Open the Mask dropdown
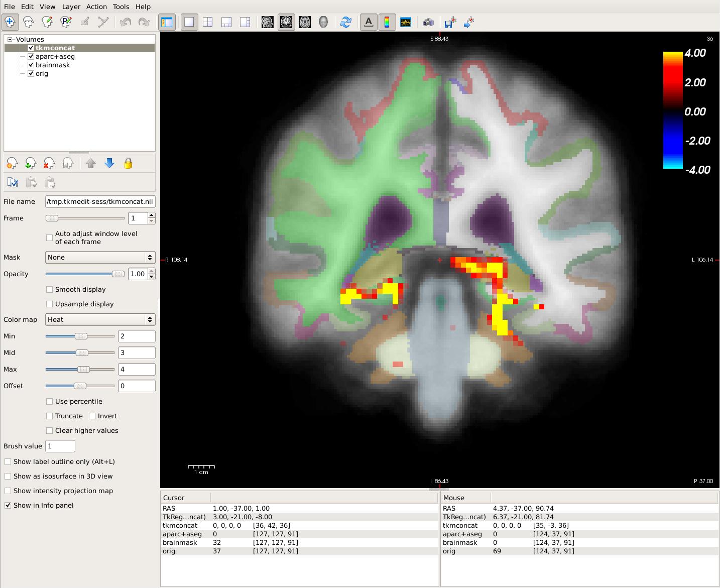Viewport: 720px width, 588px height. [100, 258]
